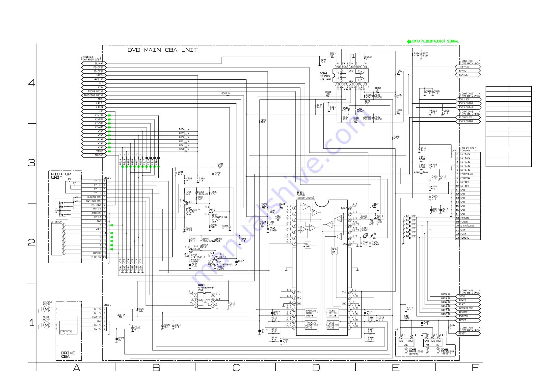This screenshot has width=560, height=392.
Task: Click the IC461 reset chip block
Action: coord(433,343)
